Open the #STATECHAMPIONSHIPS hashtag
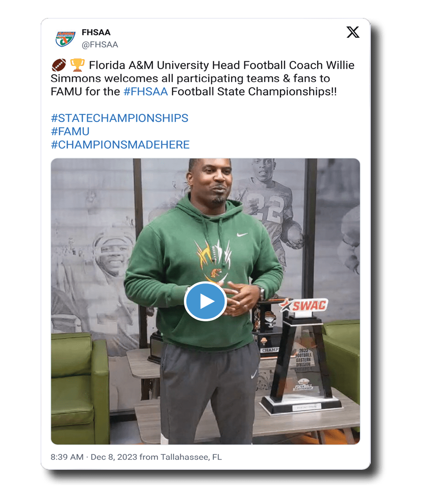The width and height of the screenshot is (426, 504). [119, 118]
